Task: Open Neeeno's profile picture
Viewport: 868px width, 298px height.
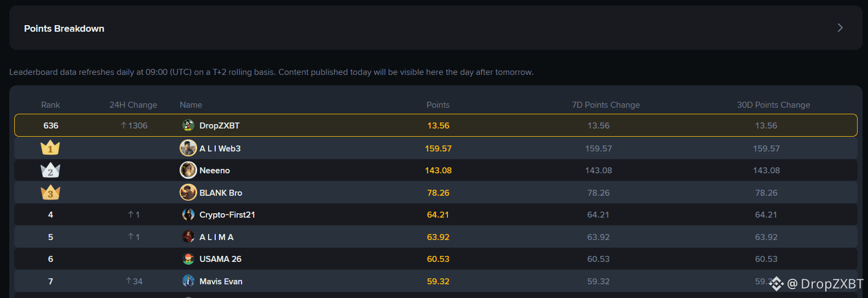Action: pos(188,170)
